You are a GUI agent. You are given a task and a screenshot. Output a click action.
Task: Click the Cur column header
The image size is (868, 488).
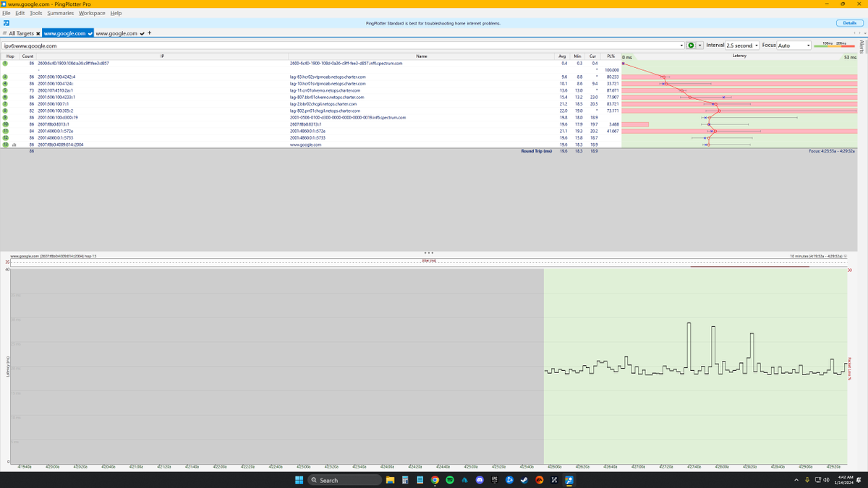[x=592, y=56]
